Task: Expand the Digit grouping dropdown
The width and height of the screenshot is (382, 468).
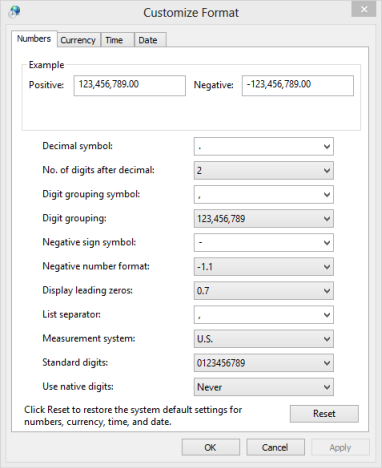Action: tap(264, 218)
